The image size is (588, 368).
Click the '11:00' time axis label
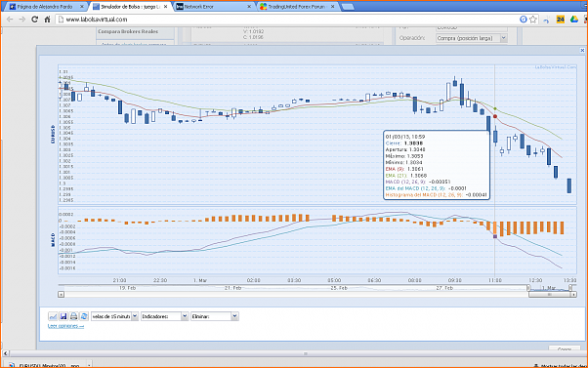[x=495, y=280]
